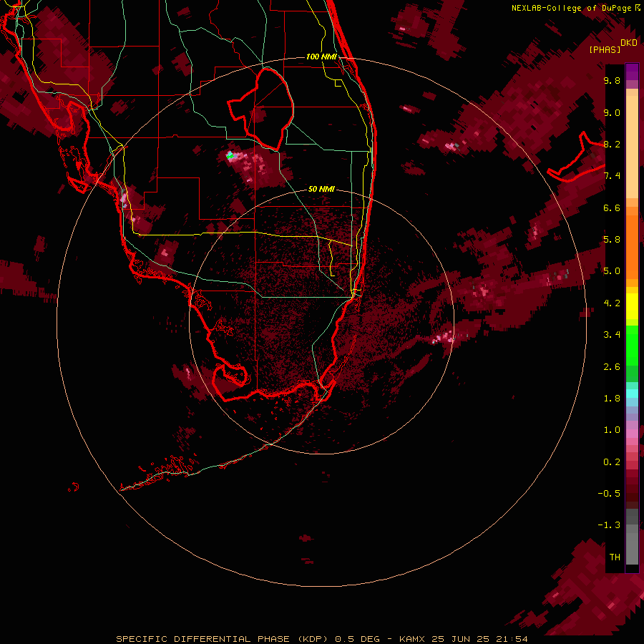
Task: Click the 9.0 value on color scale
Action: (x=612, y=113)
